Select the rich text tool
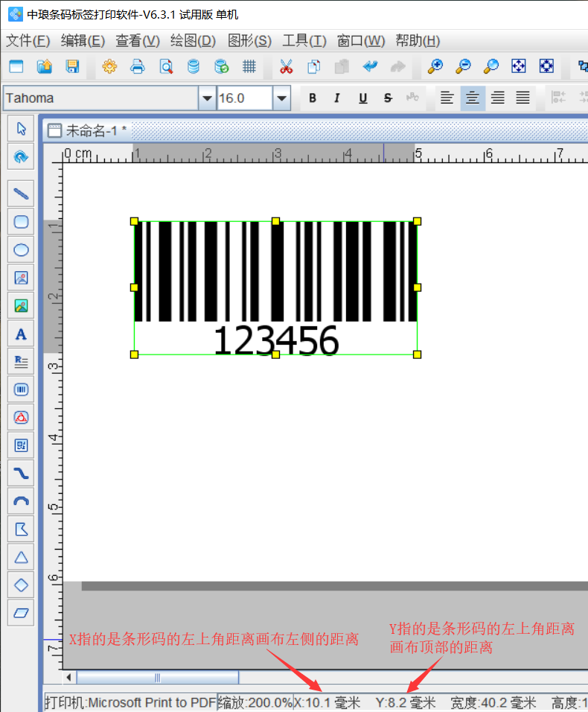 21,362
